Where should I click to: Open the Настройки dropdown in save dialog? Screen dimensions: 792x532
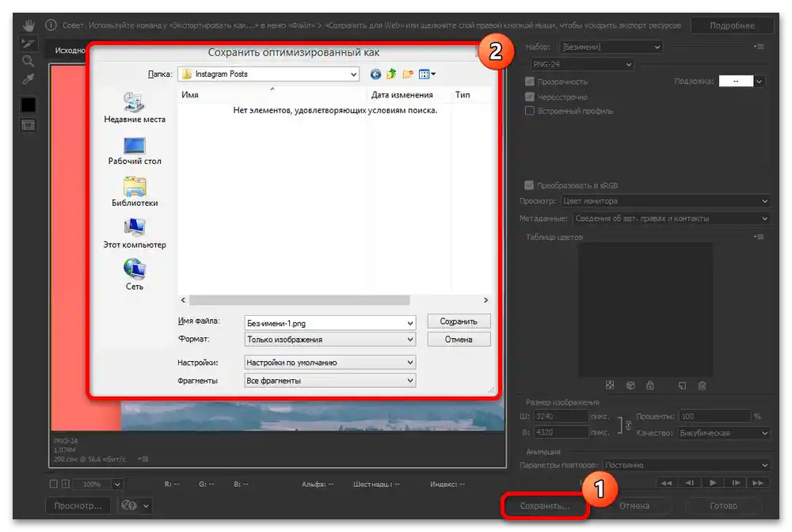click(329, 363)
